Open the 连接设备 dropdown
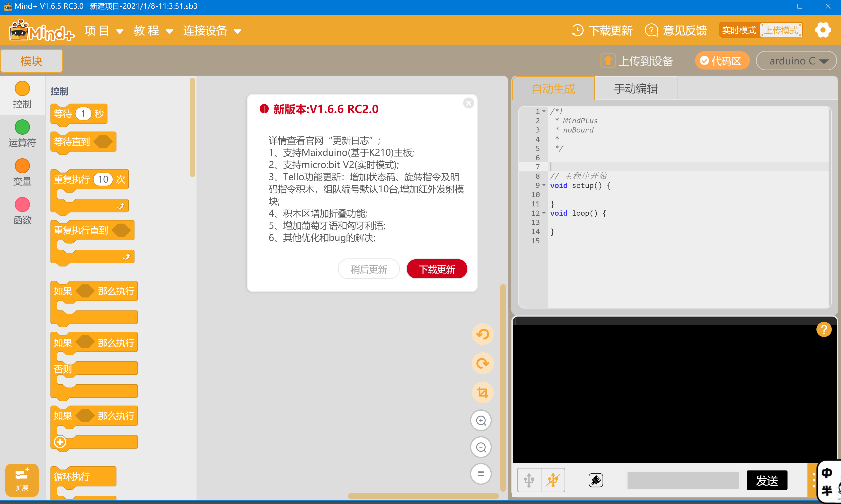Viewport: 841px width, 504px height. (x=212, y=31)
